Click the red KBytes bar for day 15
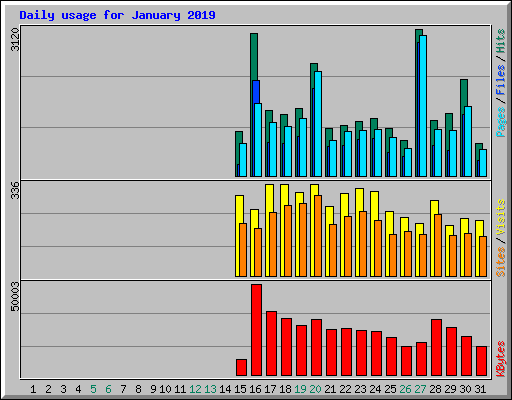The image size is (512, 400). pos(241,368)
